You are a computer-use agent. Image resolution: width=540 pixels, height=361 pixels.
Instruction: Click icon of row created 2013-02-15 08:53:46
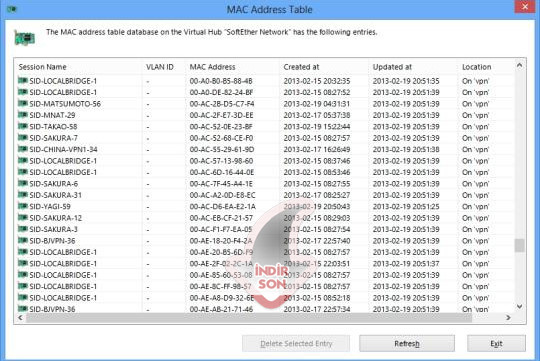click(23, 172)
